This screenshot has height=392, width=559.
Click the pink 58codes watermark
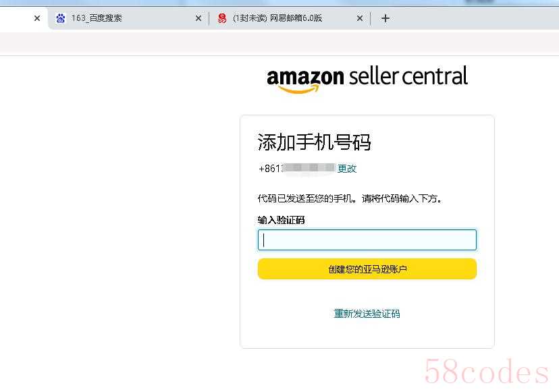[487, 372]
